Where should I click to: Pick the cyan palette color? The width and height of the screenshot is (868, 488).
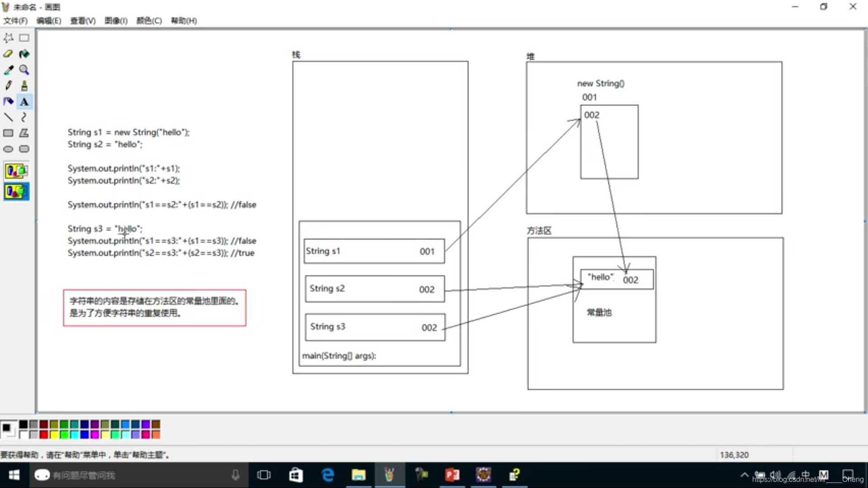[74, 434]
